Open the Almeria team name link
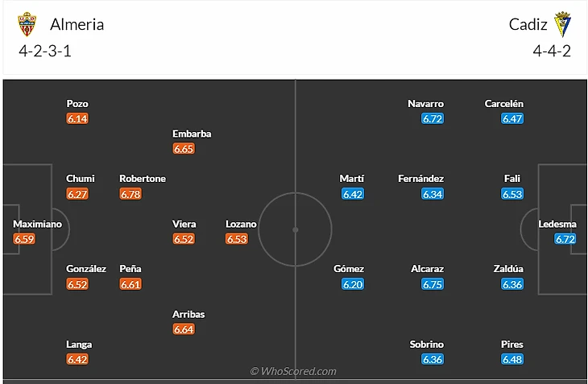The width and height of the screenshot is (588, 384). (x=77, y=24)
